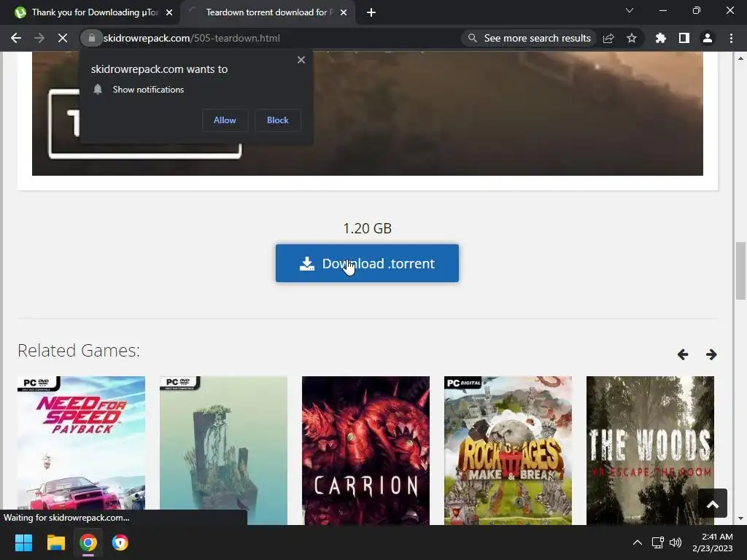Open Need for Speed Payback game
This screenshot has width=747, height=560.
(82, 451)
